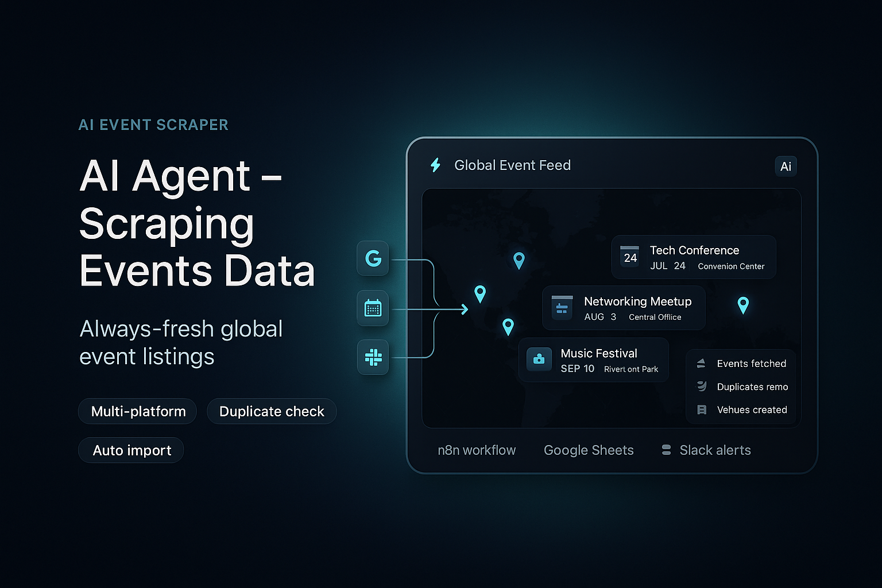Click the Auto import tag
This screenshot has width=882, height=588.
pos(131,450)
